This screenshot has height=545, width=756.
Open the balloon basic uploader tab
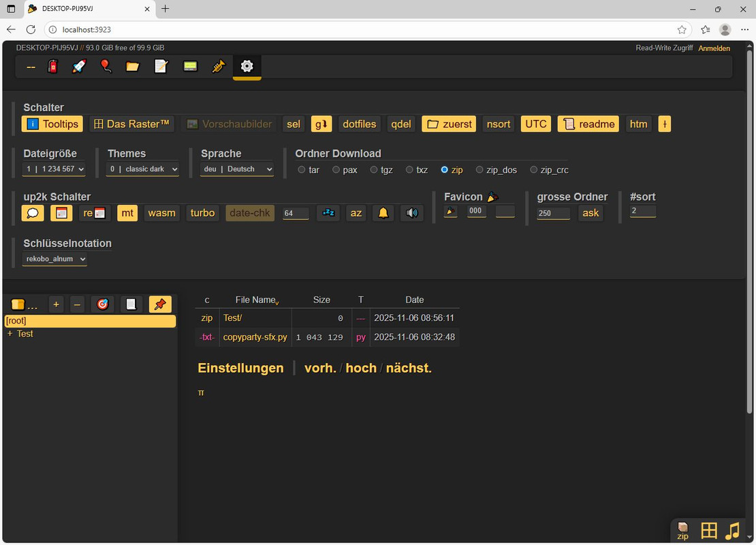[x=106, y=67]
